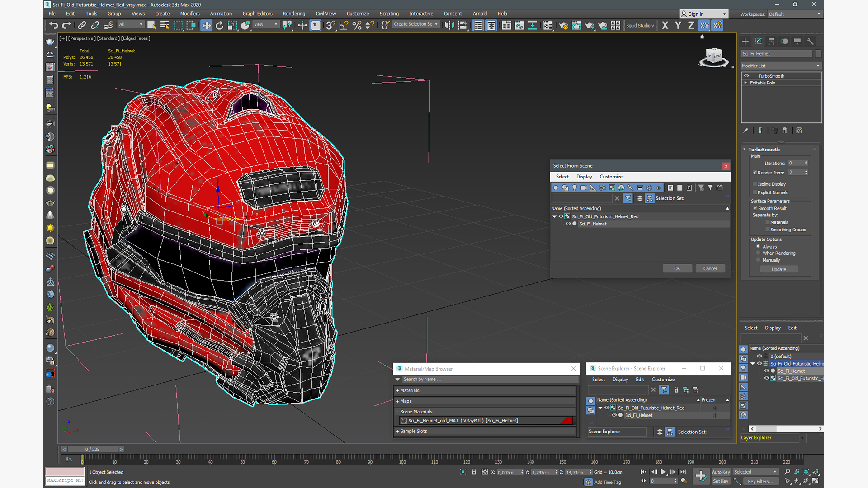The height and width of the screenshot is (488, 868).
Task: Open the Key Filters button
Action: click(760, 481)
